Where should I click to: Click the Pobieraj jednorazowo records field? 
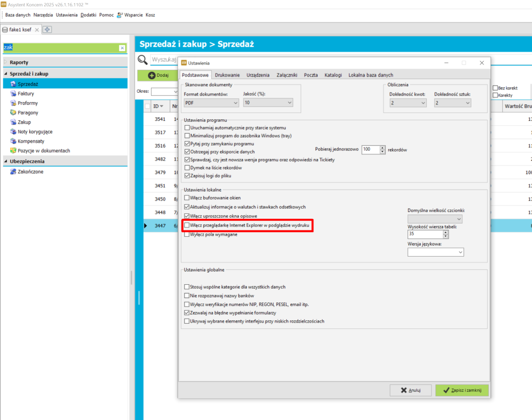pos(370,150)
